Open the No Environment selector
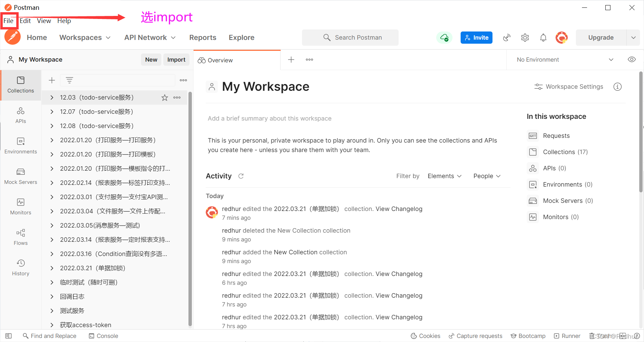644x342 pixels. [565, 60]
